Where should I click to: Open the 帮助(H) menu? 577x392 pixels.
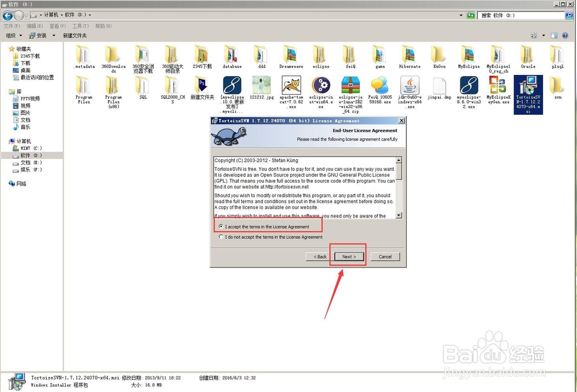pos(103,26)
